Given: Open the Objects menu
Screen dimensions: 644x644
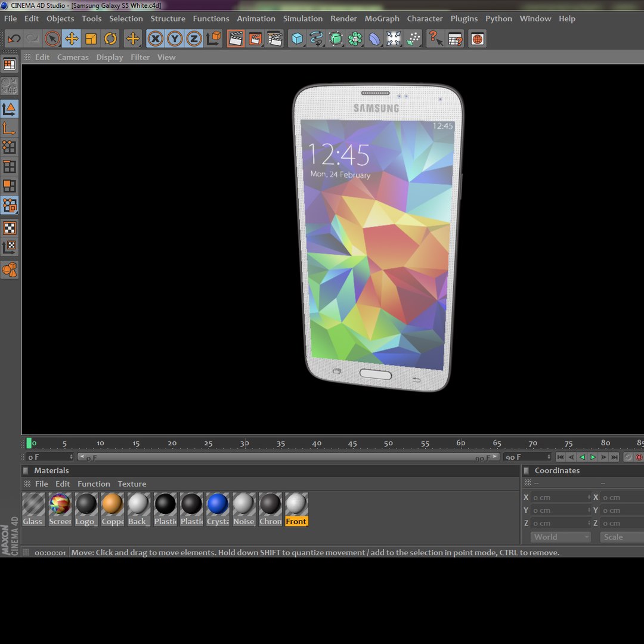Looking at the screenshot, I should pyautogui.click(x=60, y=18).
